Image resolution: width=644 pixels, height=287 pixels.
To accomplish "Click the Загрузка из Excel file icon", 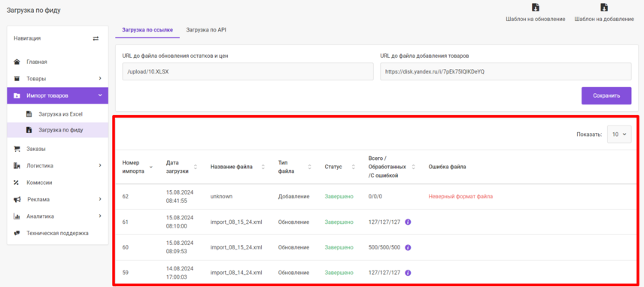I will point(29,114).
